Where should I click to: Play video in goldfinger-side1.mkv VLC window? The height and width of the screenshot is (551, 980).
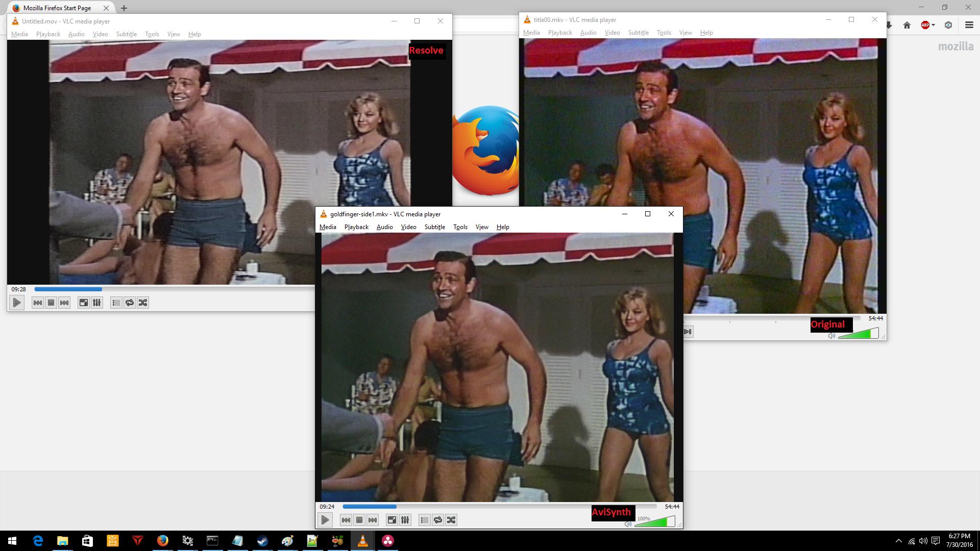pyautogui.click(x=325, y=520)
